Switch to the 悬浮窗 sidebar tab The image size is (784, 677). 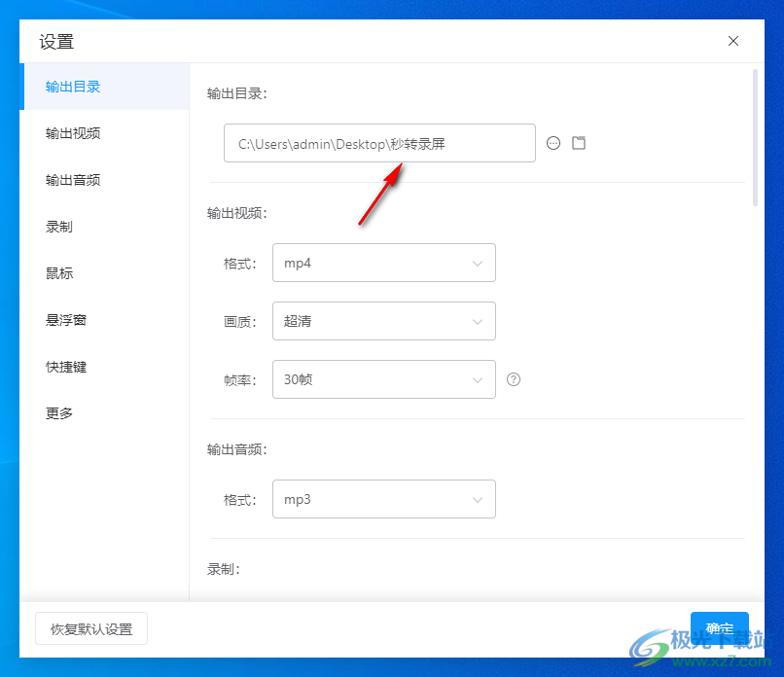pos(104,320)
